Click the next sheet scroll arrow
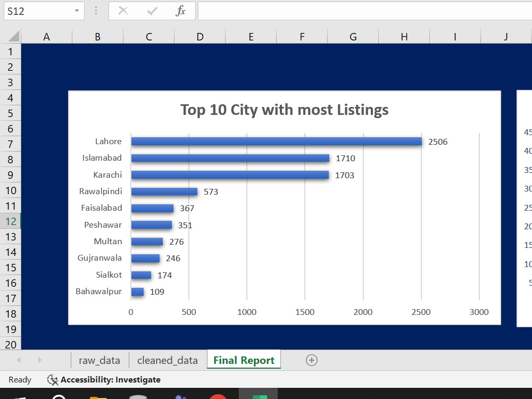The image size is (532, 399). 39,360
